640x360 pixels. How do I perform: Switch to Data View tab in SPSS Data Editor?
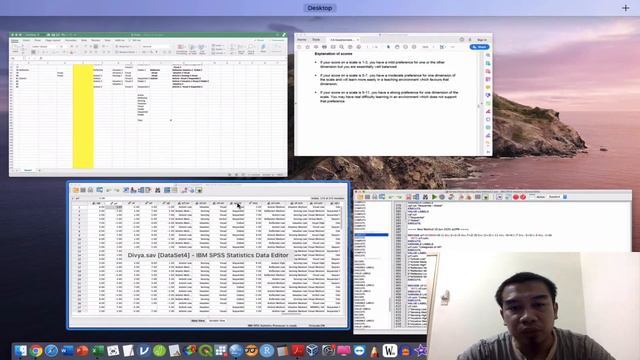198,321
